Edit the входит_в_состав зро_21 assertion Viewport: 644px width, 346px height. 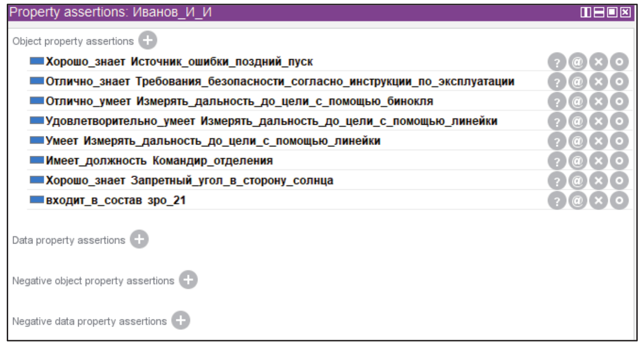coord(619,201)
